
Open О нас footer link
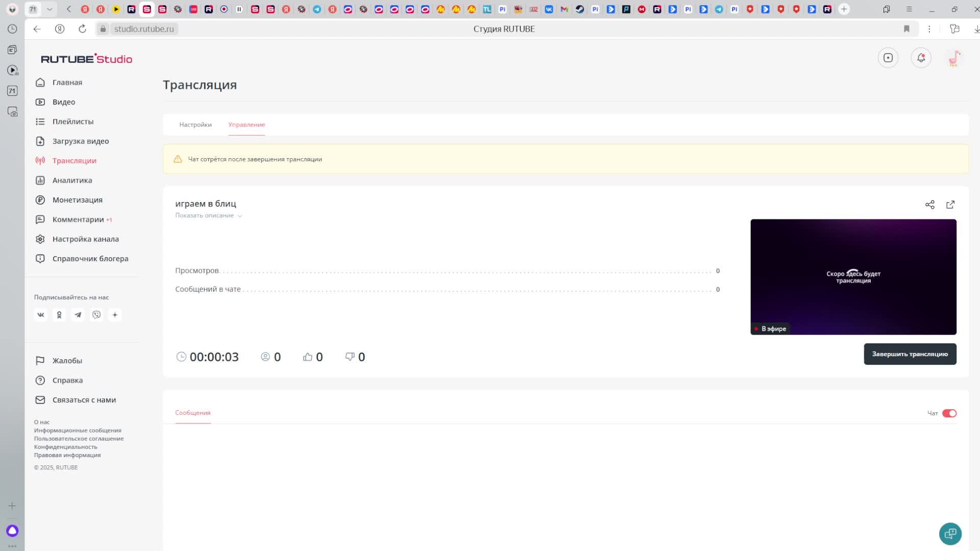click(42, 422)
